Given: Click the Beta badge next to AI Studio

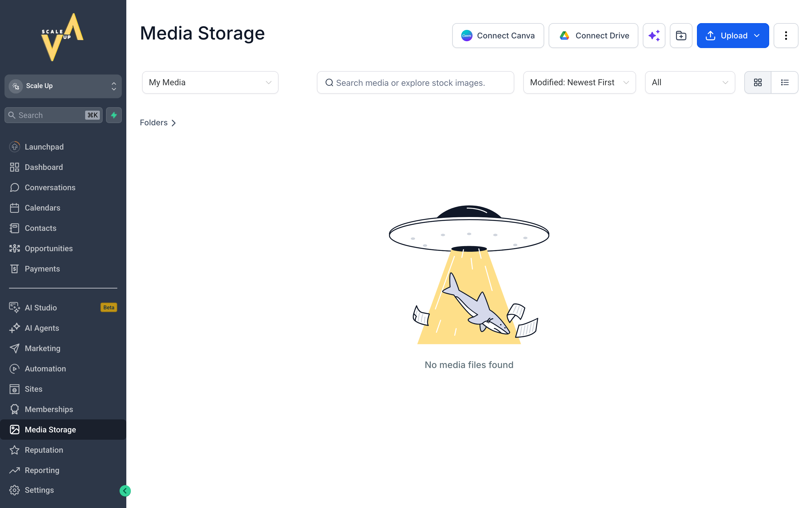Looking at the screenshot, I should click(109, 307).
